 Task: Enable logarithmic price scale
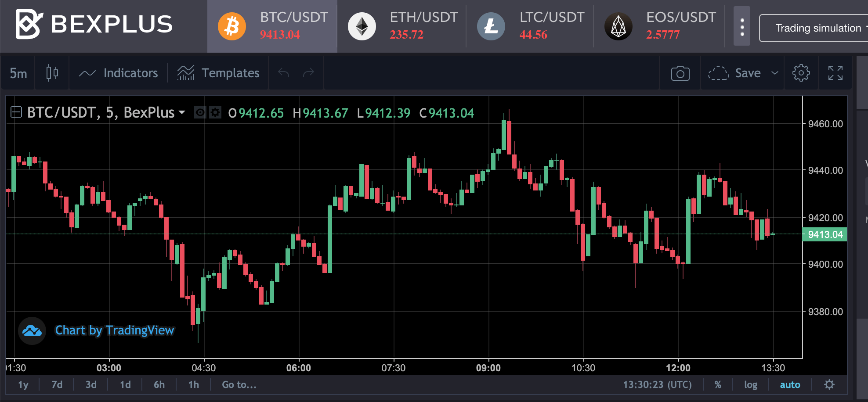click(751, 384)
